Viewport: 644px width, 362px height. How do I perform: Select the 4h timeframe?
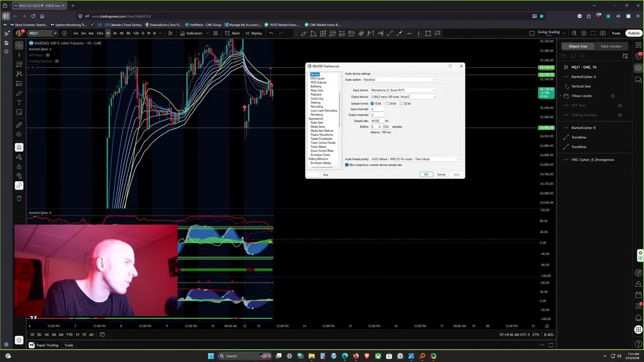click(x=121, y=33)
